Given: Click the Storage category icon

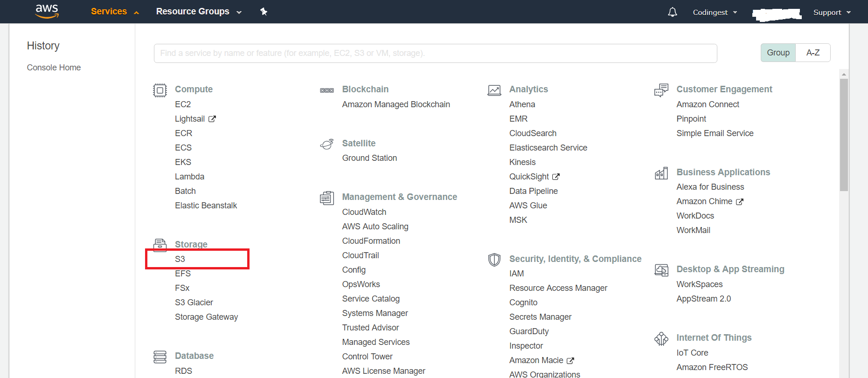Looking at the screenshot, I should [160, 244].
